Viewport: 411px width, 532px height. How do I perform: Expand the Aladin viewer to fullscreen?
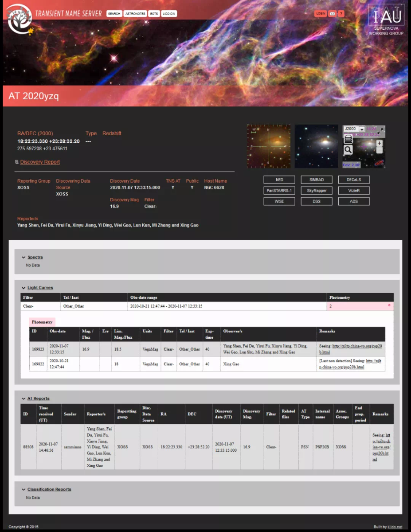(x=381, y=130)
